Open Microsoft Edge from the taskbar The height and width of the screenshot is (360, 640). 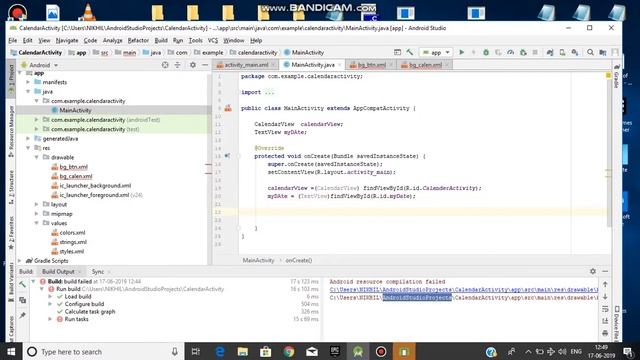pyautogui.click(x=220, y=351)
